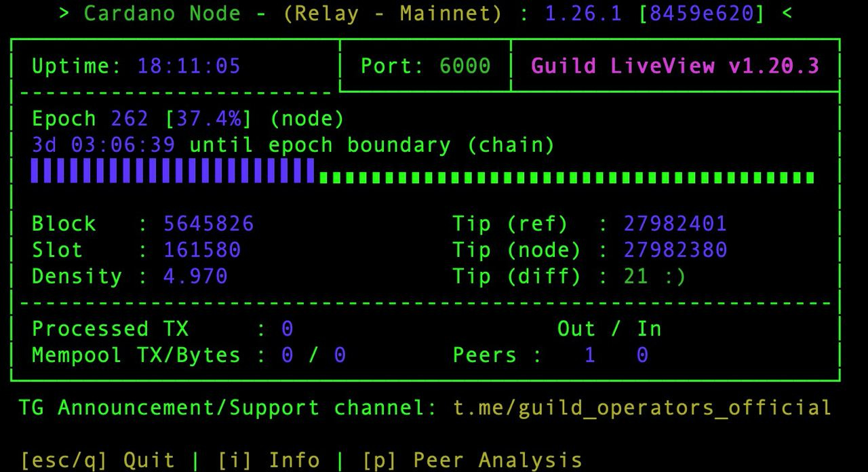Image resolution: width=868 pixels, height=472 pixels.
Task: Click the Out / In column header
Action: pos(610,329)
